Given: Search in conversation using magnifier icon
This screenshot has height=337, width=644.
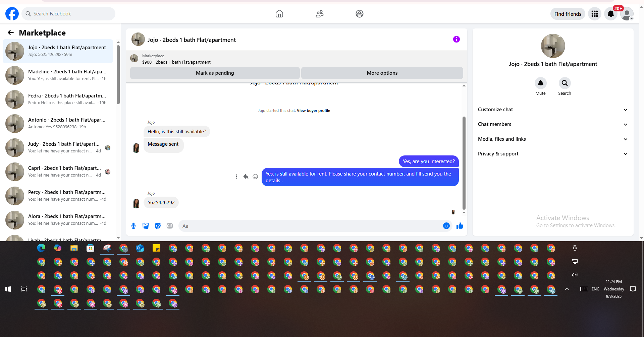Looking at the screenshot, I should click(565, 83).
